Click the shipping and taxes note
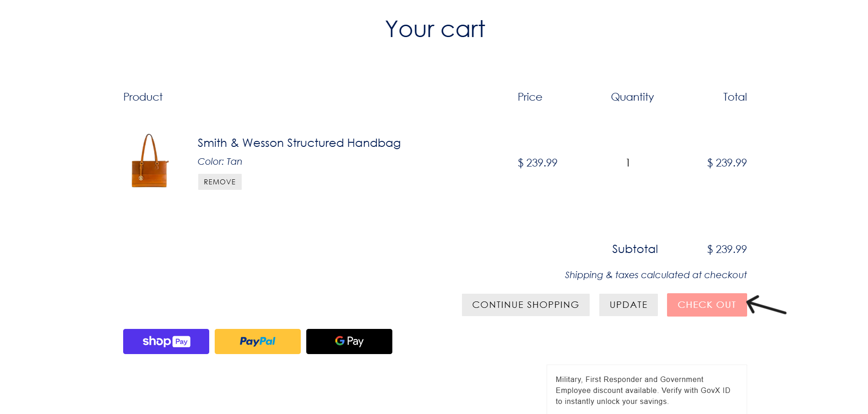The height and width of the screenshot is (414, 868). [655, 275]
